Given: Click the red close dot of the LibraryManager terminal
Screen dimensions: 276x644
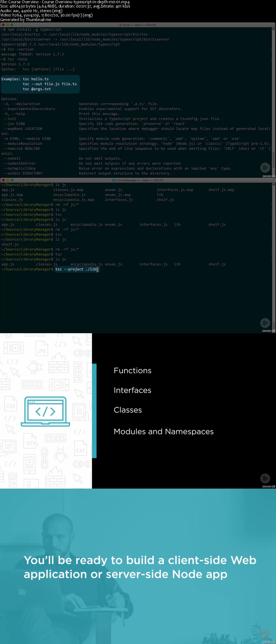Looking at the screenshot, I should (x=3, y=180).
